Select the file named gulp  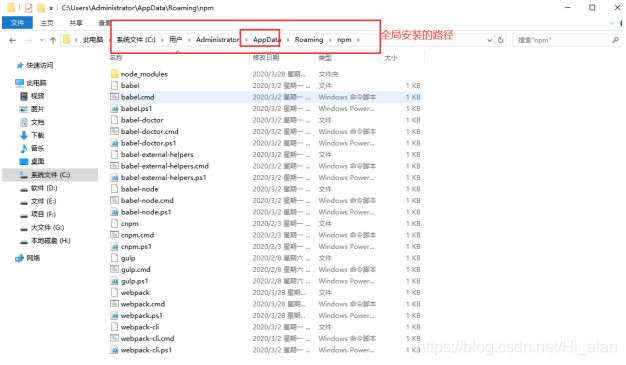pyautogui.click(x=128, y=258)
